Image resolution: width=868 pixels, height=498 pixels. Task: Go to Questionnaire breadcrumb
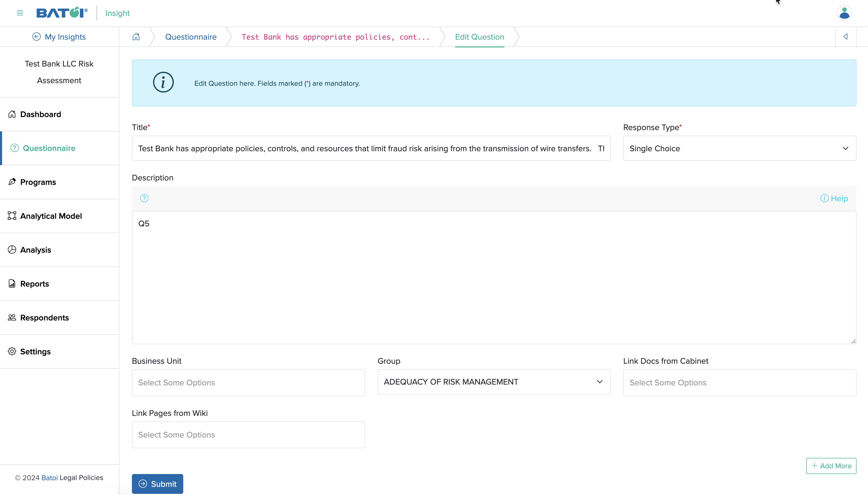point(191,37)
